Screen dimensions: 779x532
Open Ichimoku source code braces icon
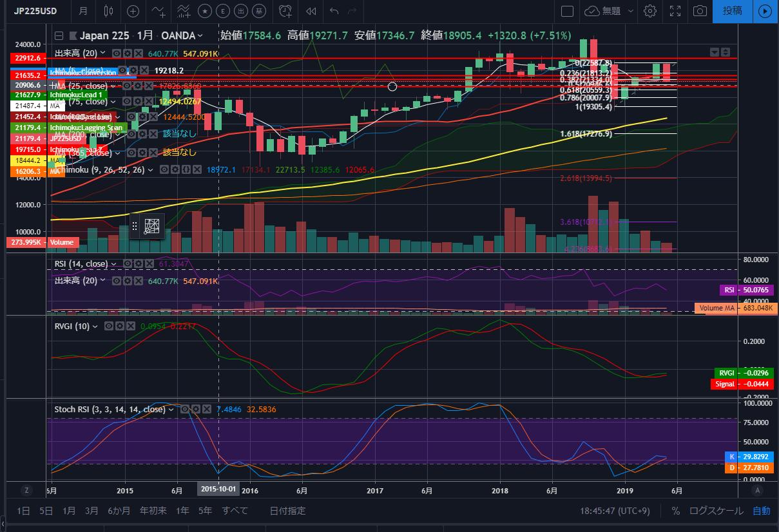pos(186,170)
